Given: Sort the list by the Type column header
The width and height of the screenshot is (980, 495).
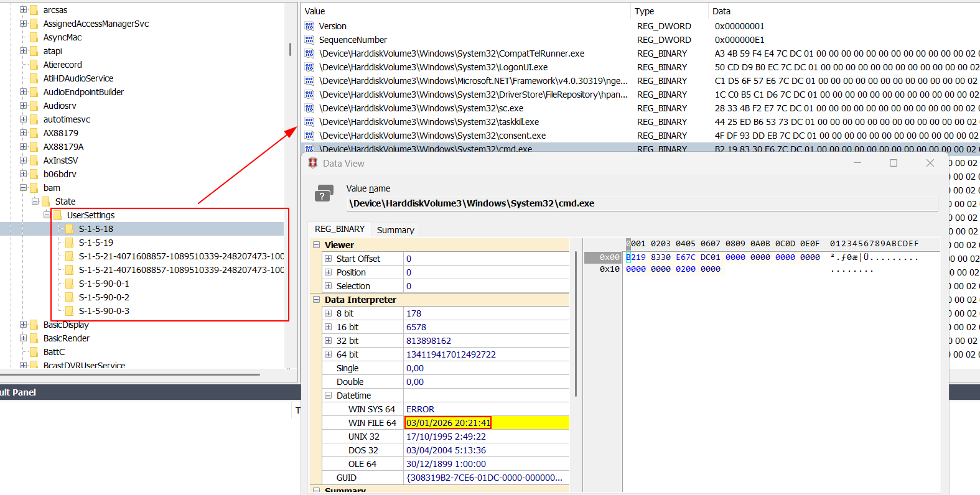Looking at the screenshot, I should point(645,11).
